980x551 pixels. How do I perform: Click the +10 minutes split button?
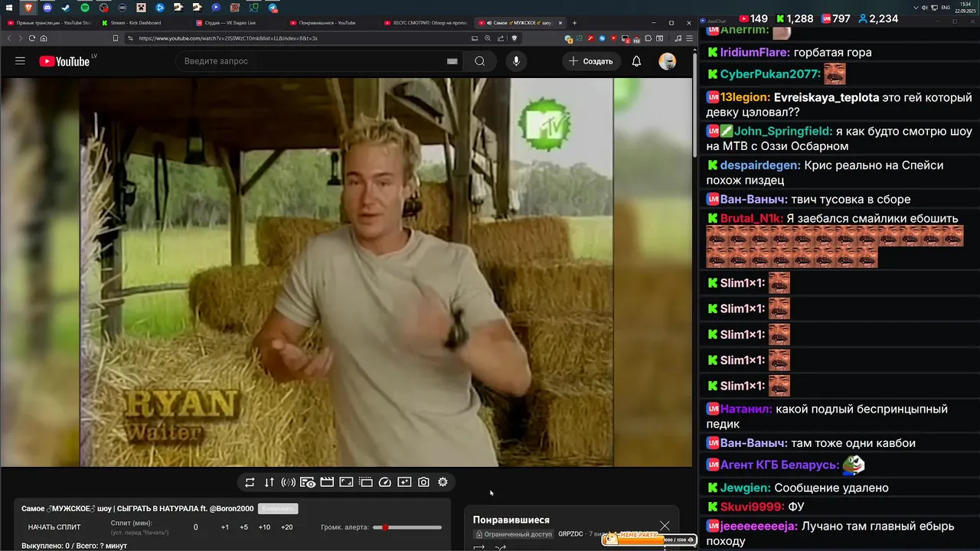(x=264, y=527)
